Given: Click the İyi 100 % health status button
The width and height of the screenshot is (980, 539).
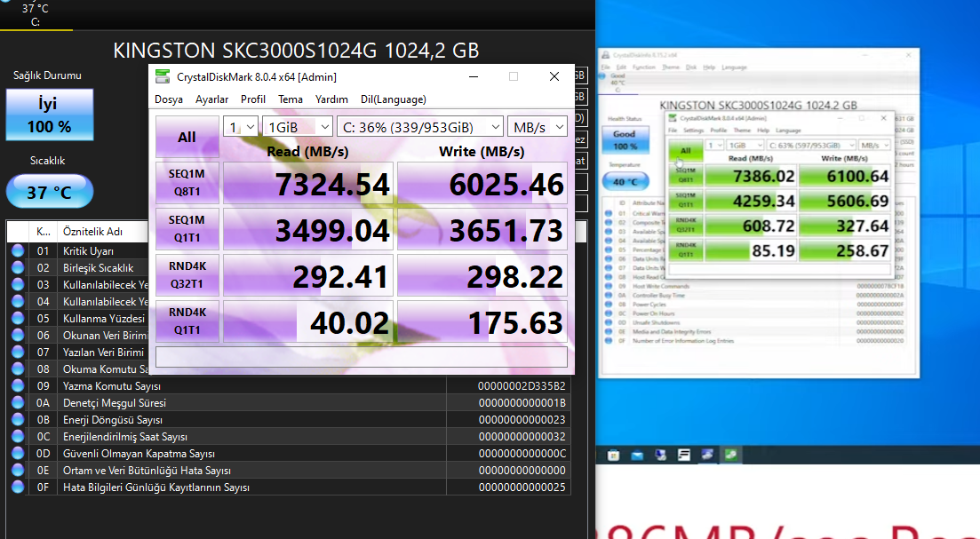Looking at the screenshot, I should pyautogui.click(x=50, y=115).
